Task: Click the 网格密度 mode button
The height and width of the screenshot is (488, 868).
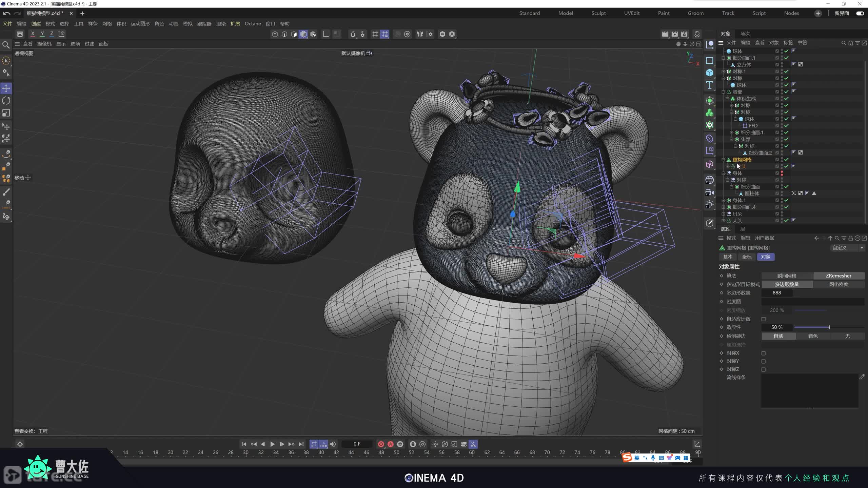Action: coord(838,284)
